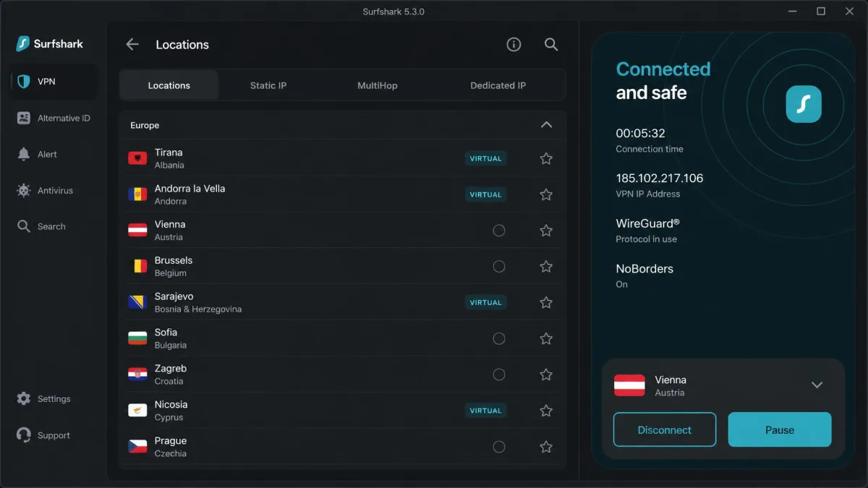Click the VIRTUAL badge for Nicosia
The height and width of the screenshot is (488, 868).
coord(485,411)
